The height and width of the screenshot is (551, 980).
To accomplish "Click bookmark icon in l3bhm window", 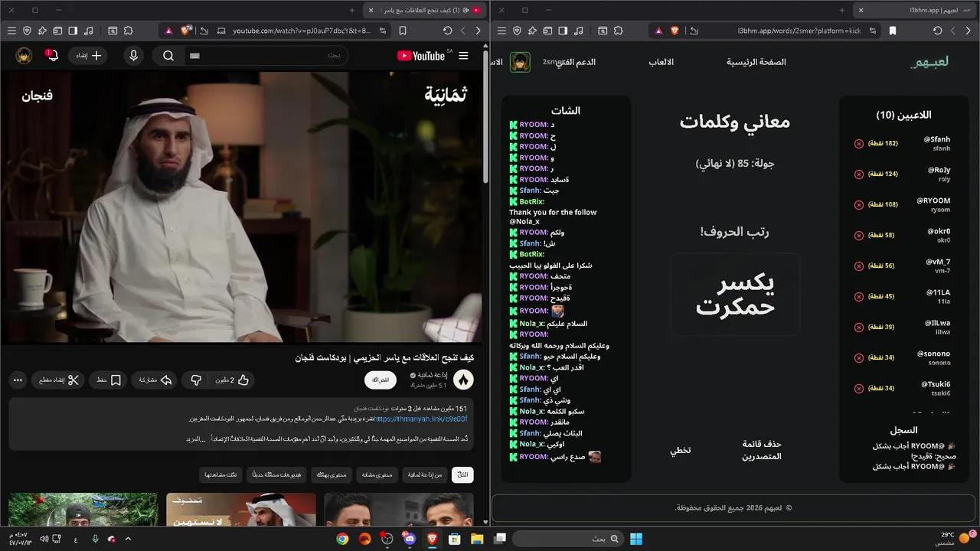I will point(893,31).
